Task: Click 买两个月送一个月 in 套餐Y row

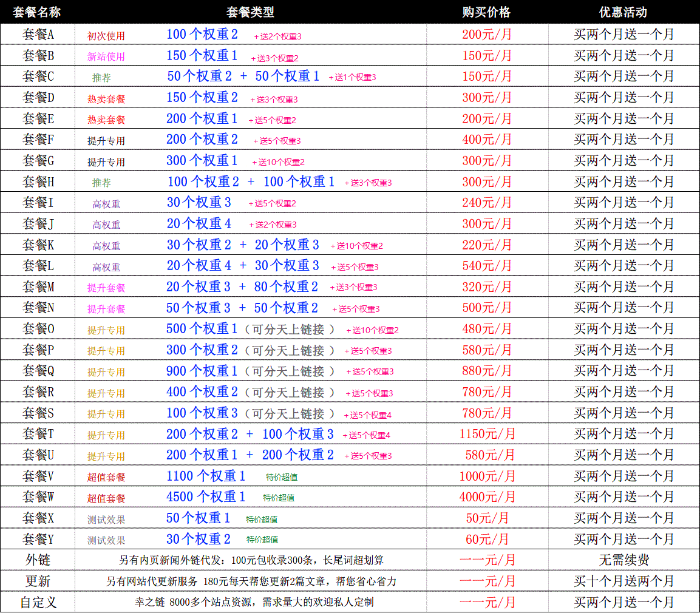Action: tap(624, 540)
